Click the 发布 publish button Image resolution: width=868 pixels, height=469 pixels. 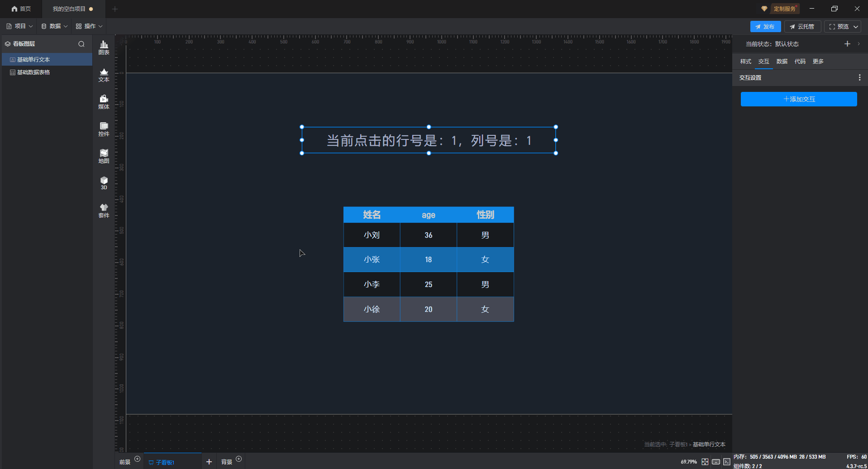point(765,27)
